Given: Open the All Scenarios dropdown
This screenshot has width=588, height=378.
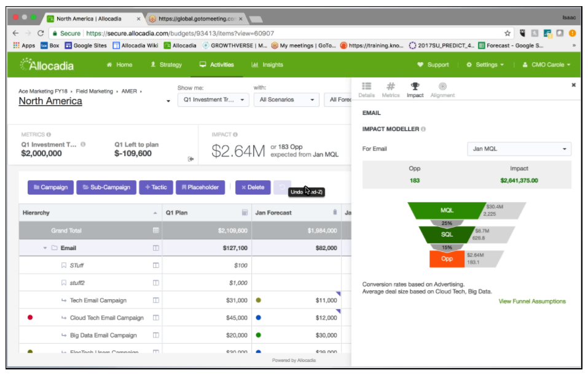Looking at the screenshot, I should (286, 100).
